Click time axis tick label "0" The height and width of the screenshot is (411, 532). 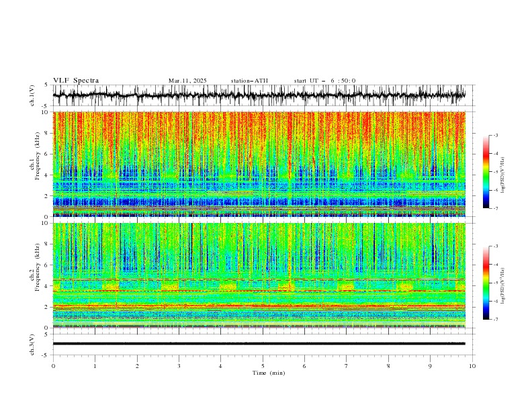pyautogui.click(x=53, y=366)
